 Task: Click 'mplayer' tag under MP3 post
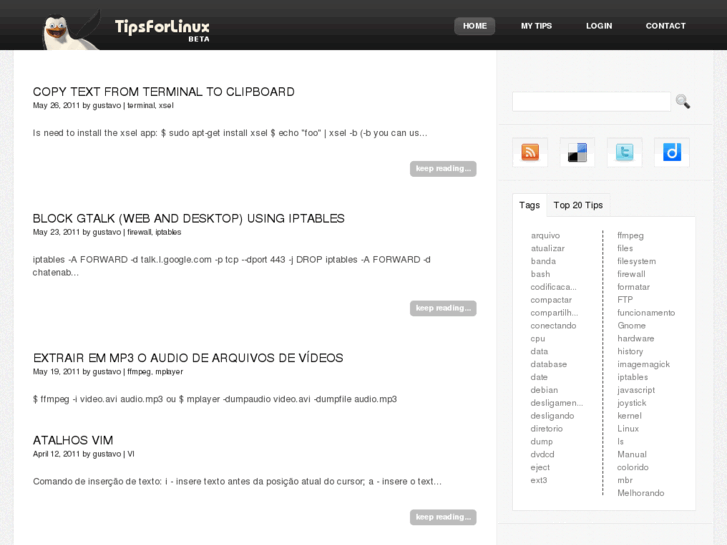169,372
